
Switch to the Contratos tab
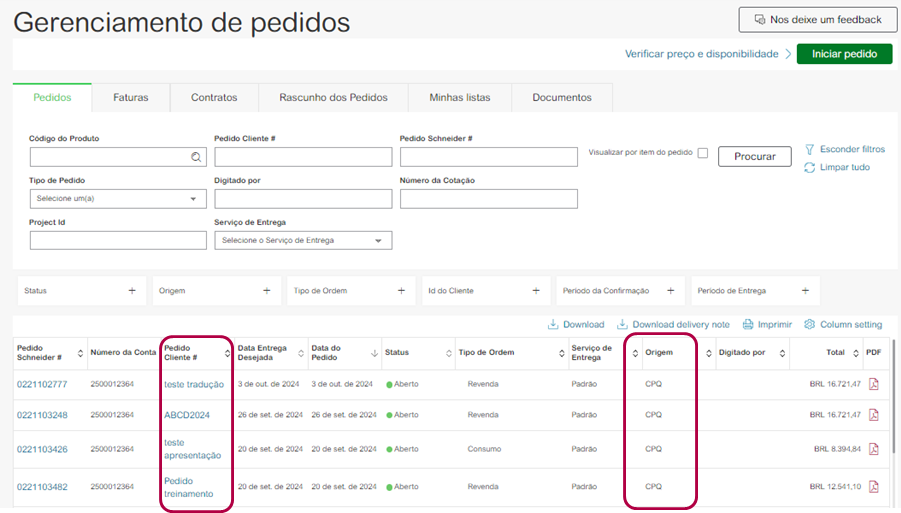214,98
